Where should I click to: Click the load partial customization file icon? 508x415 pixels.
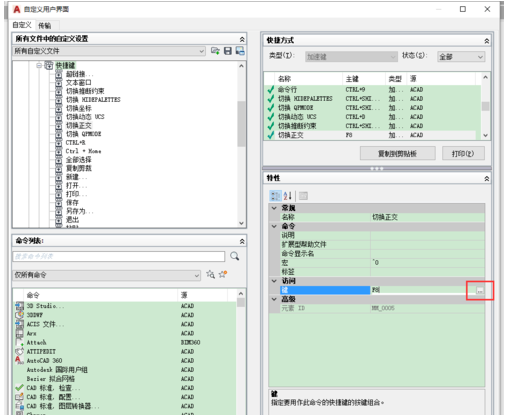215,51
